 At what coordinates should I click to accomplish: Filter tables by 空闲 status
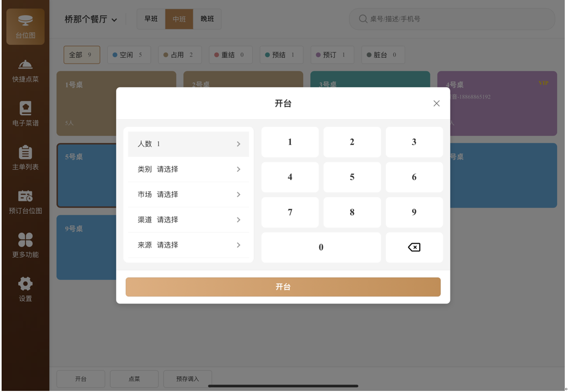[x=128, y=55]
